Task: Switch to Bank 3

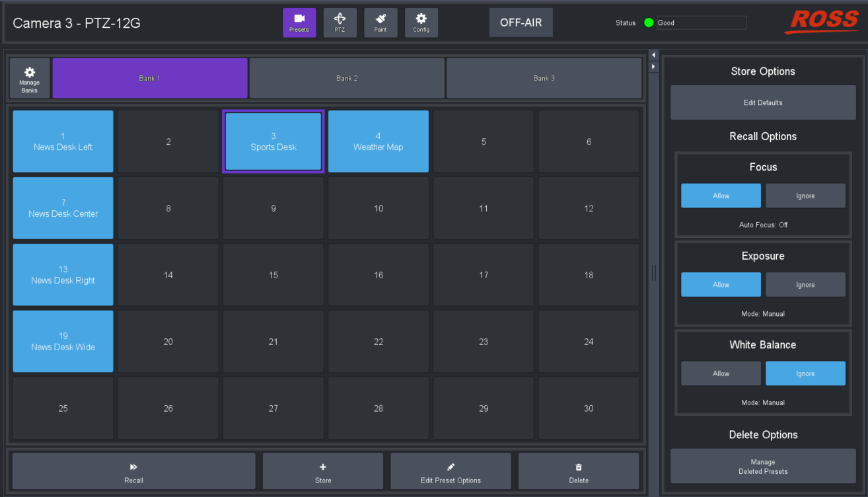Action: point(544,77)
